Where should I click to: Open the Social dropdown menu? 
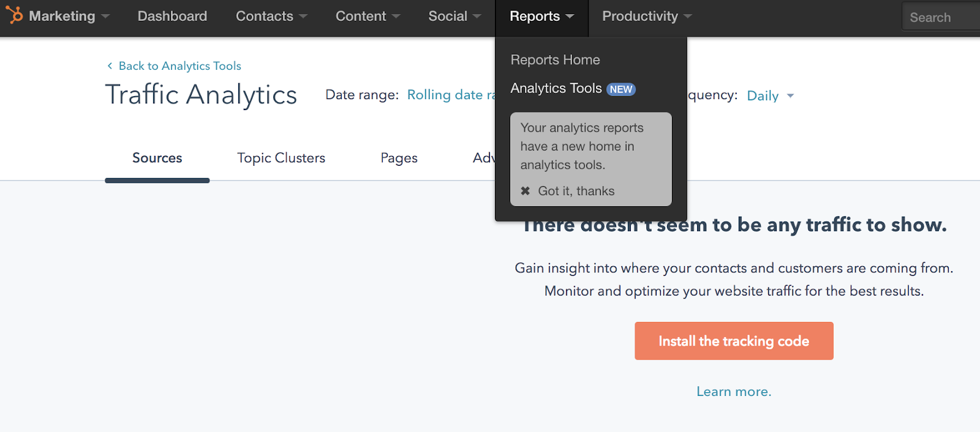(454, 16)
